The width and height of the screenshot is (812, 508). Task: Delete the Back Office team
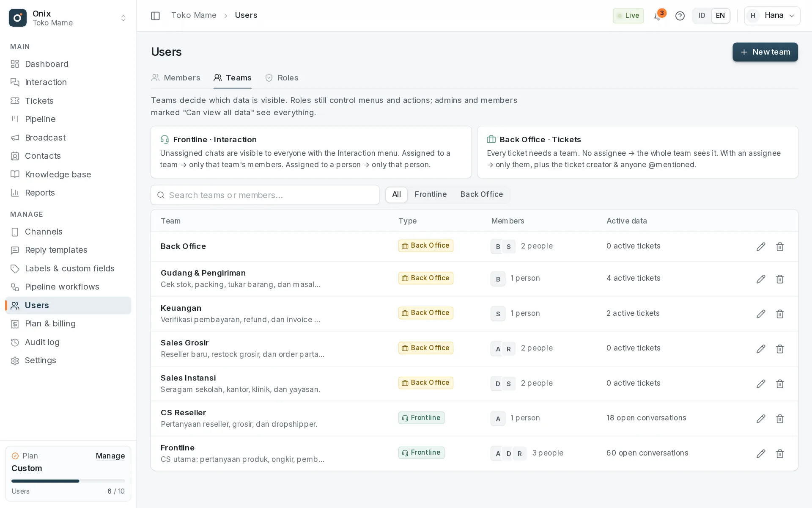[x=780, y=246]
